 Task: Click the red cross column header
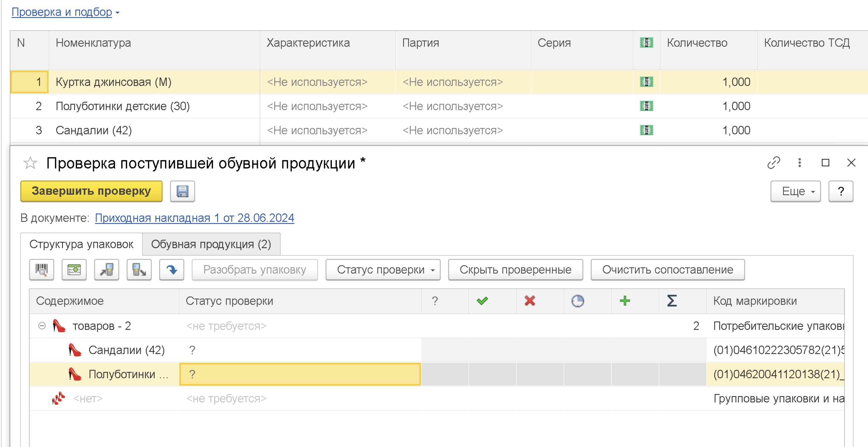[530, 301]
